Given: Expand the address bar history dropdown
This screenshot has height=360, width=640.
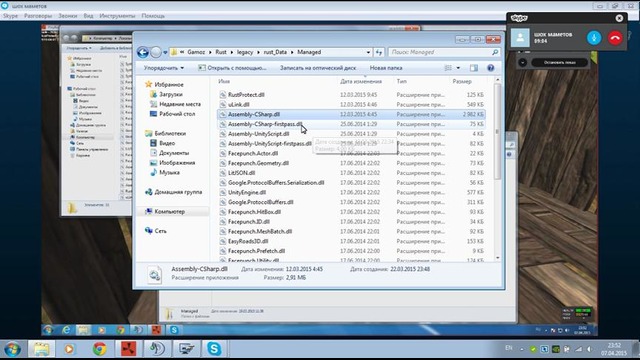Looking at the screenshot, I should point(368,52).
